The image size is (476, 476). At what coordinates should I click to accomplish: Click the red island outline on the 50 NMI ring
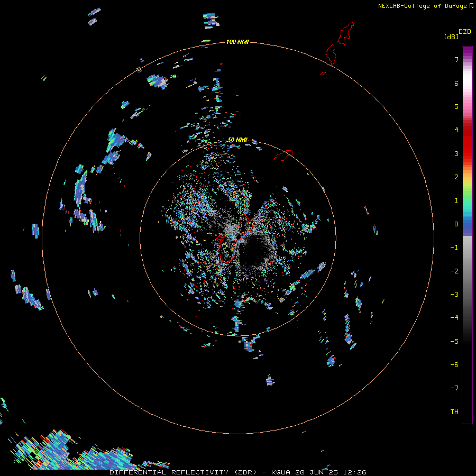point(283,155)
